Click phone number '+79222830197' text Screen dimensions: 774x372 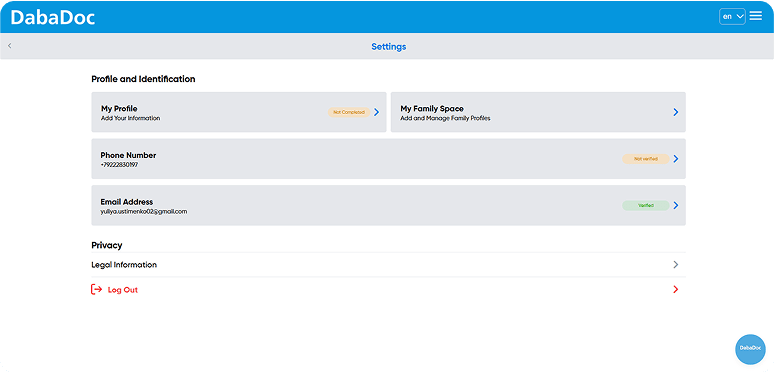[119, 165]
